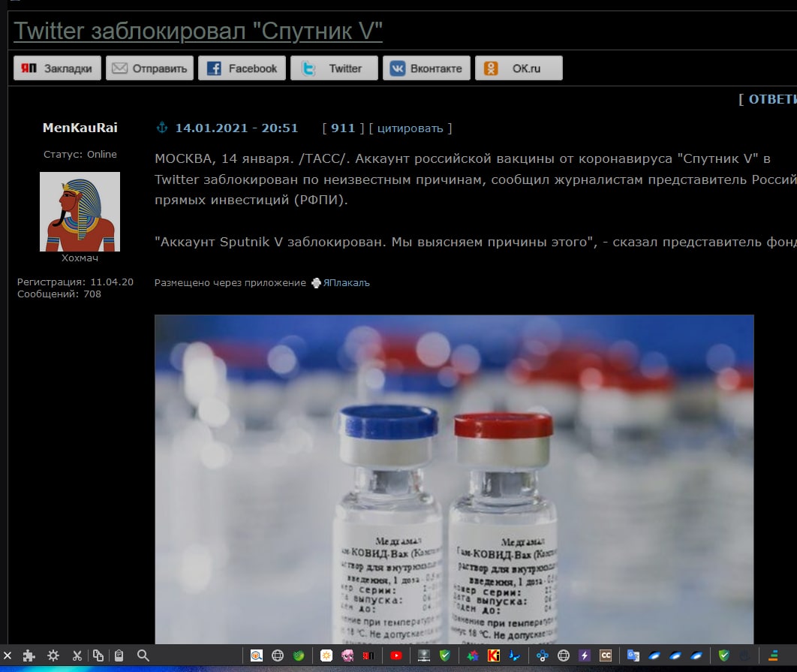Viewport: 797px width, 672px height.
Task: Click the red ЯП YaPlakal toolbar icon
Action: [368, 655]
